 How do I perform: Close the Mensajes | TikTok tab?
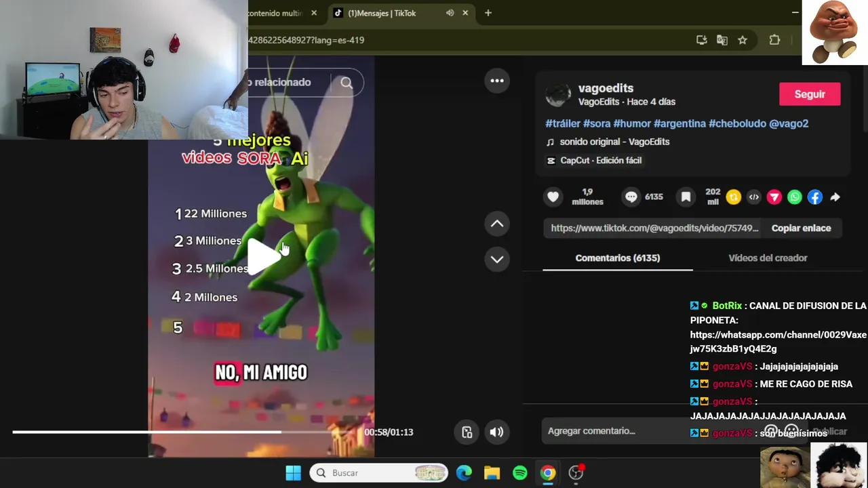465,13
